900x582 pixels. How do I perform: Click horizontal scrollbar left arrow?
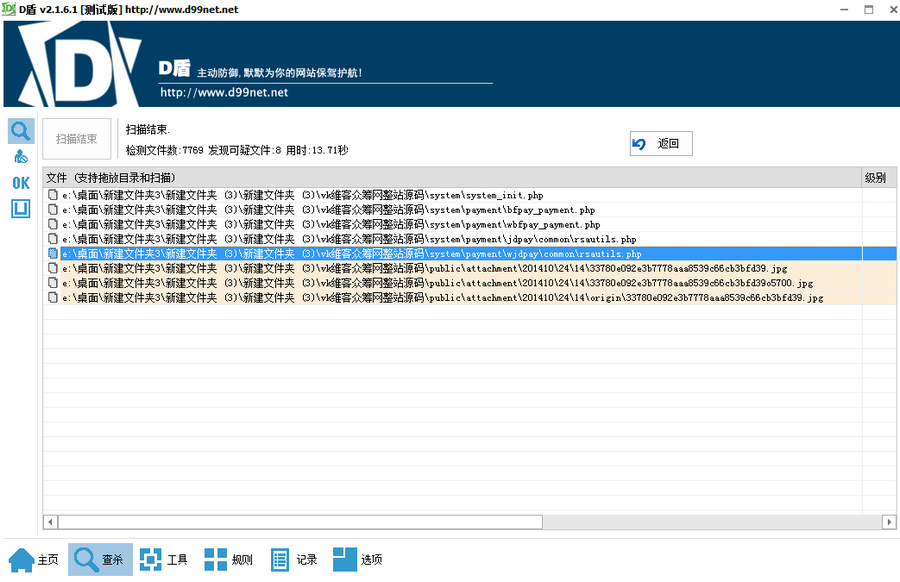[51, 522]
